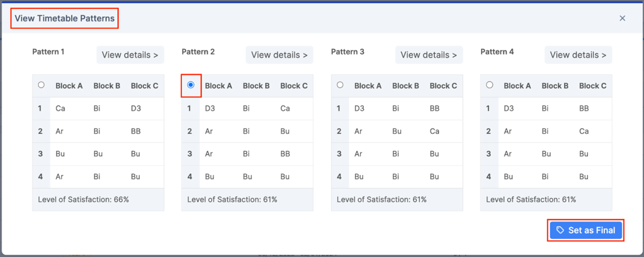
Task: Click the tag icon on Set as Final
Action: [560, 230]
